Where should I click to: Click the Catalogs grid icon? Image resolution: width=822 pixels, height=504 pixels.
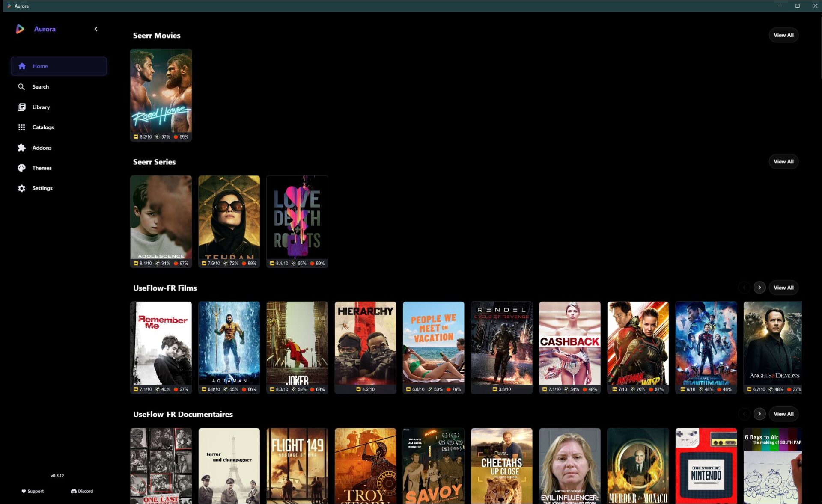[x=21, y=127]
